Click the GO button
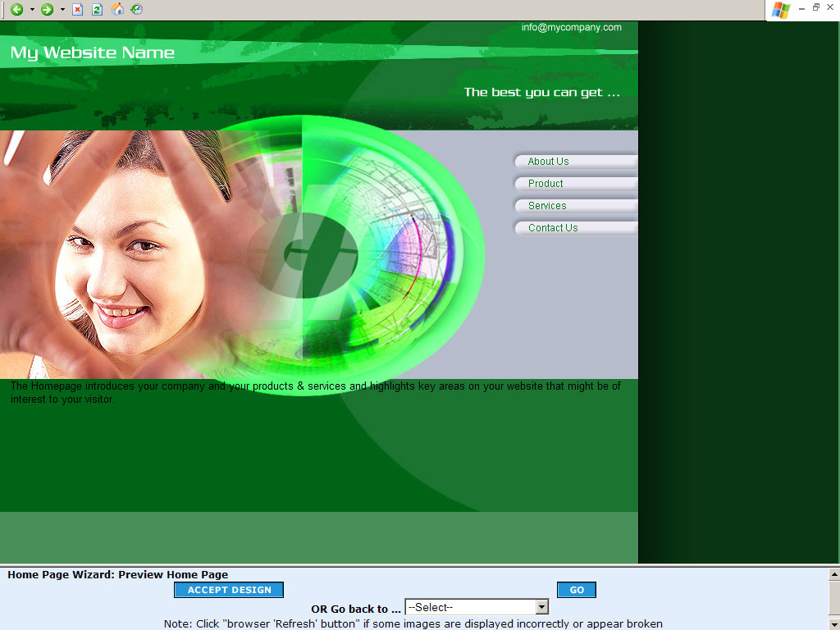 [x=577, y=590]
